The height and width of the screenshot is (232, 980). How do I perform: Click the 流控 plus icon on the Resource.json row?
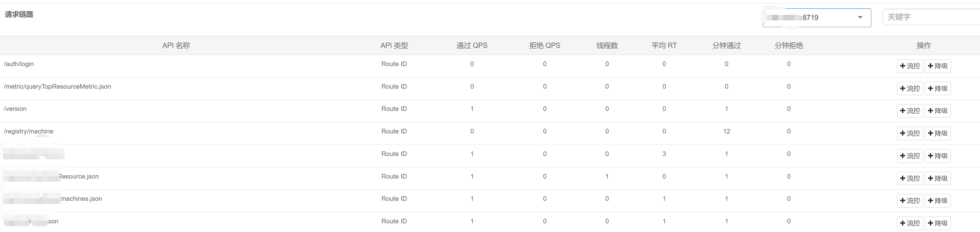click(x=910, y=178)
